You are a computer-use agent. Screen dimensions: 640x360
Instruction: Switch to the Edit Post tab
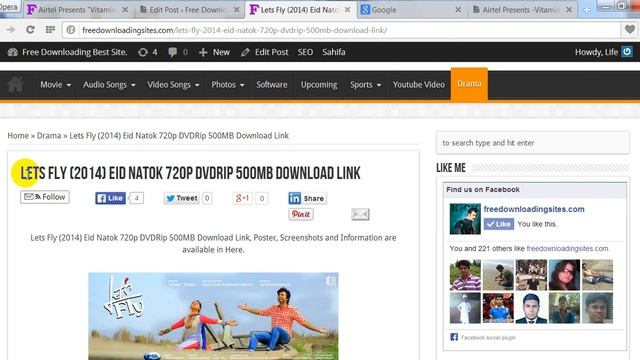tap(189, 9)
